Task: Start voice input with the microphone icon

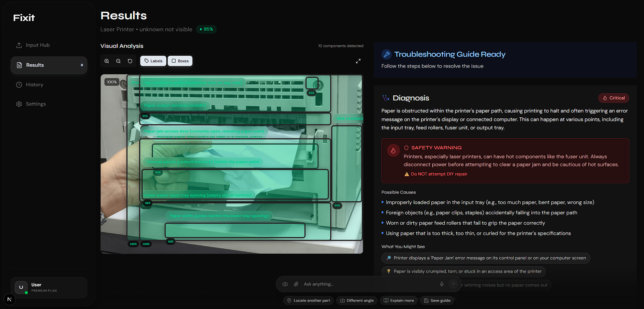Action: 442,284
